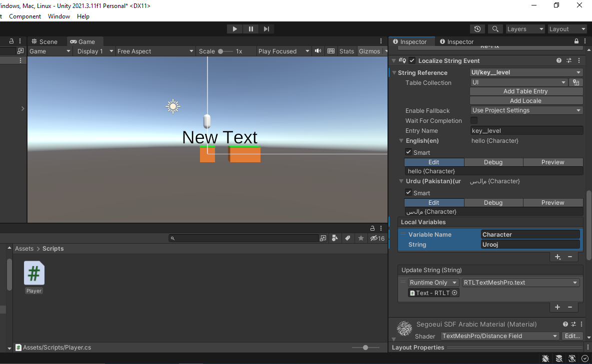Enable the Wait For Completion checkbox
Viewport: 592px width, 364px height.
tap(473, 120)
